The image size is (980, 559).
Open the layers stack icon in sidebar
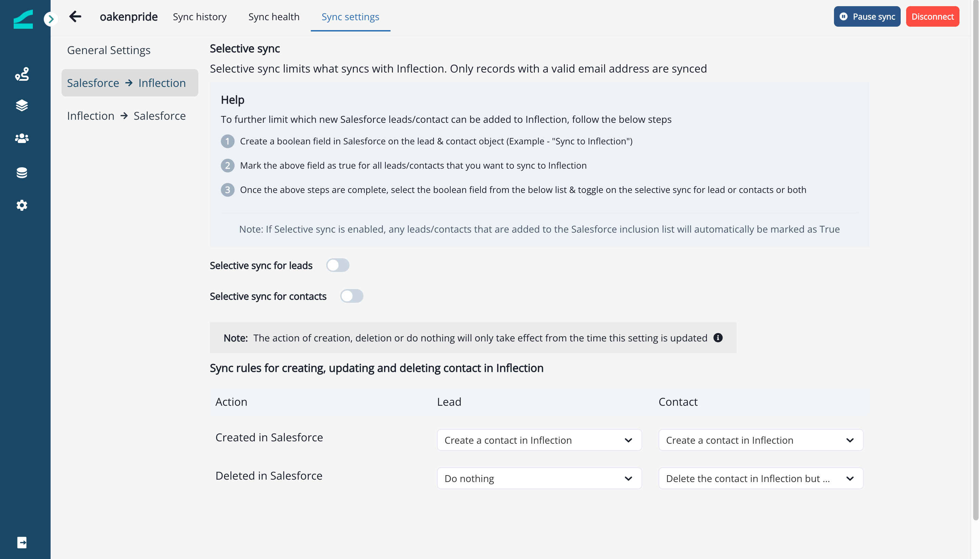tap(22, 105)
